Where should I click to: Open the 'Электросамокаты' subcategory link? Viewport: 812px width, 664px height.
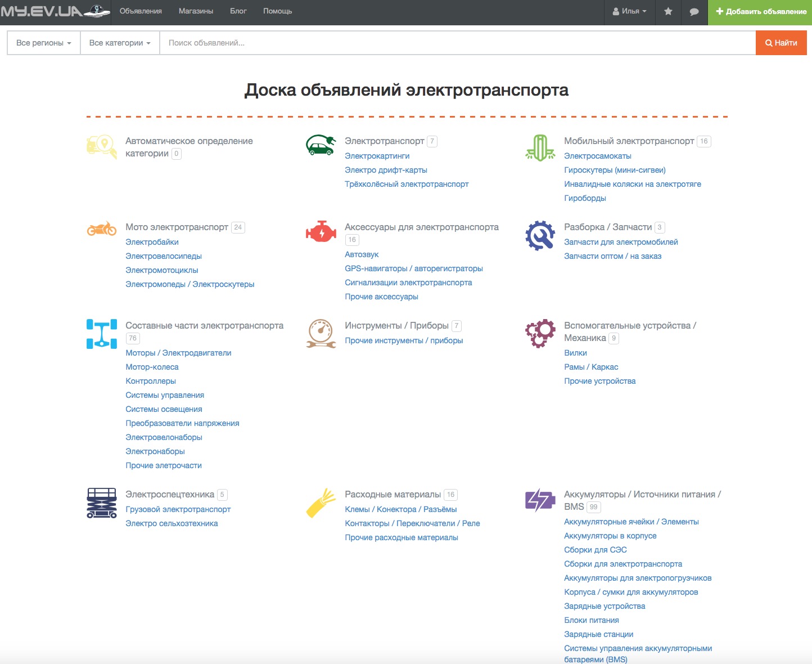[597, 156]
